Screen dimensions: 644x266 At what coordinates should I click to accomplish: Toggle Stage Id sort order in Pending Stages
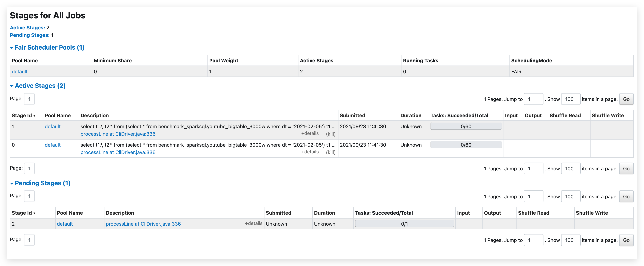click(x=23, y=213)
